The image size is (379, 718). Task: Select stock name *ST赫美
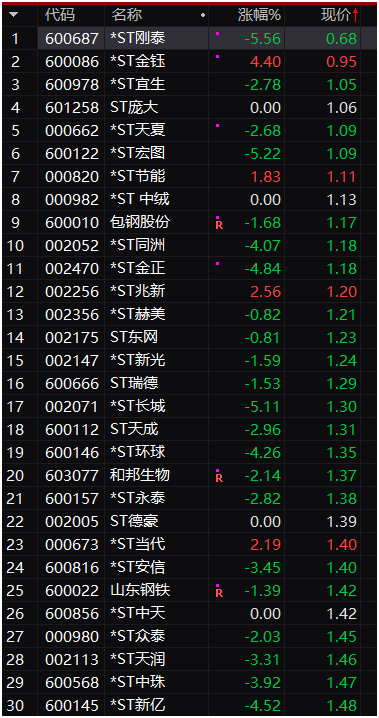[137, 314]
